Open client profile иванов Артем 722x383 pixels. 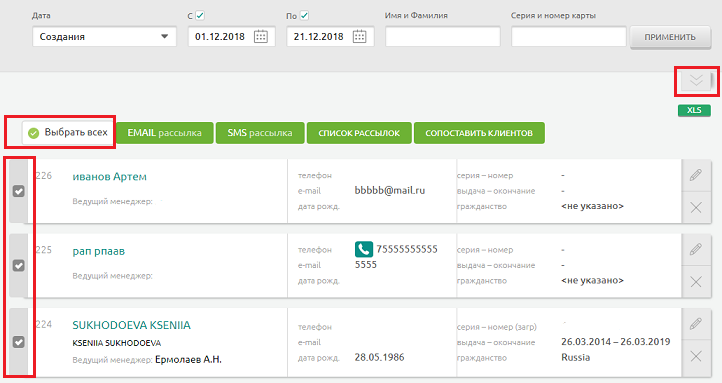110,177
